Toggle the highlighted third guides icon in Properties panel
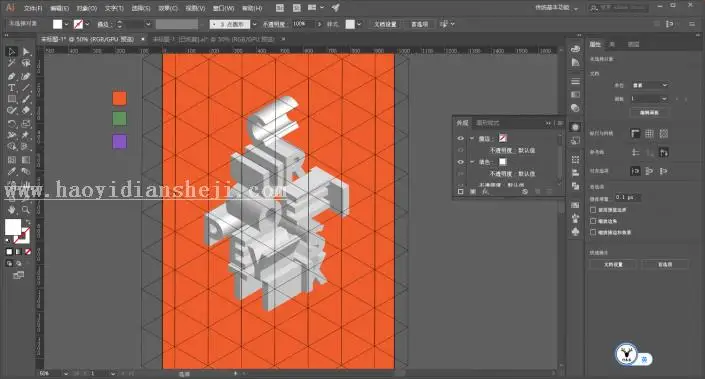 coord(664,153)
